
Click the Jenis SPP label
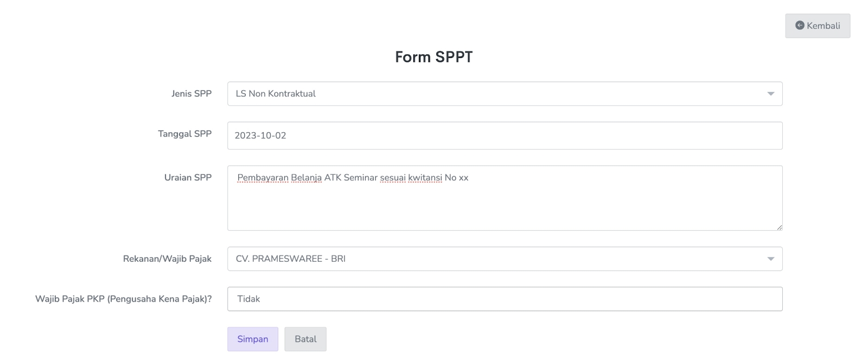(x=192, y=94)
